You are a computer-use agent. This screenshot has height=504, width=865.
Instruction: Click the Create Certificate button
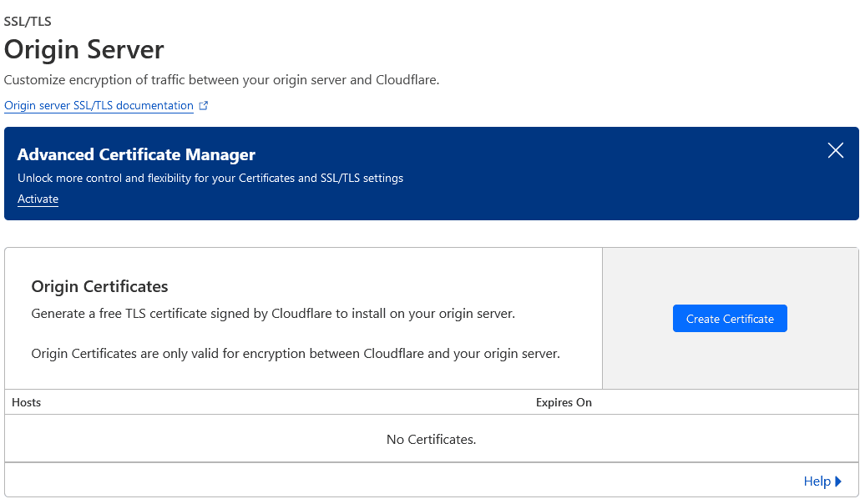coord(729,318)
